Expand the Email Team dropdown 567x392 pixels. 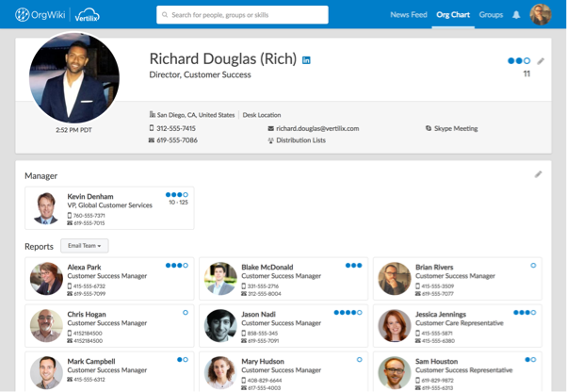click(x=84, y=246)
